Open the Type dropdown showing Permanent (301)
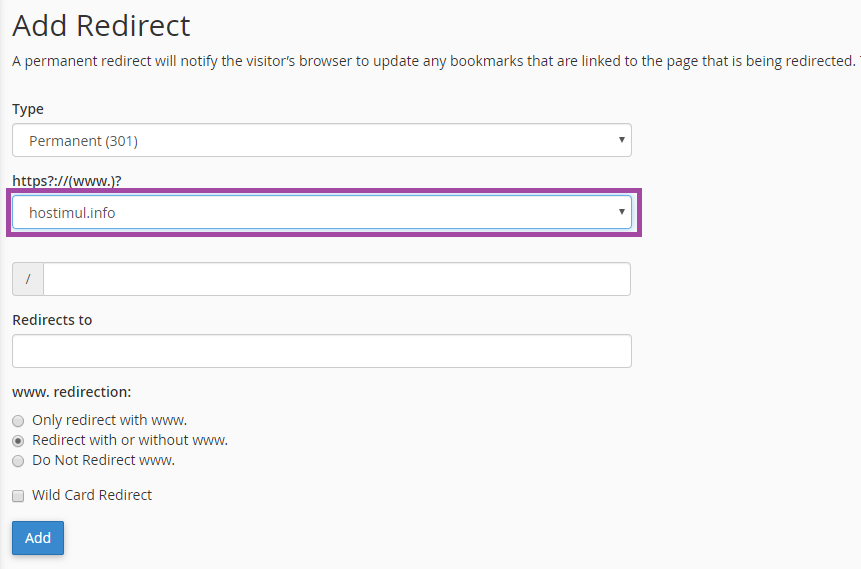Viewport: 861px width, 569px height. click(x=300, y=141)
